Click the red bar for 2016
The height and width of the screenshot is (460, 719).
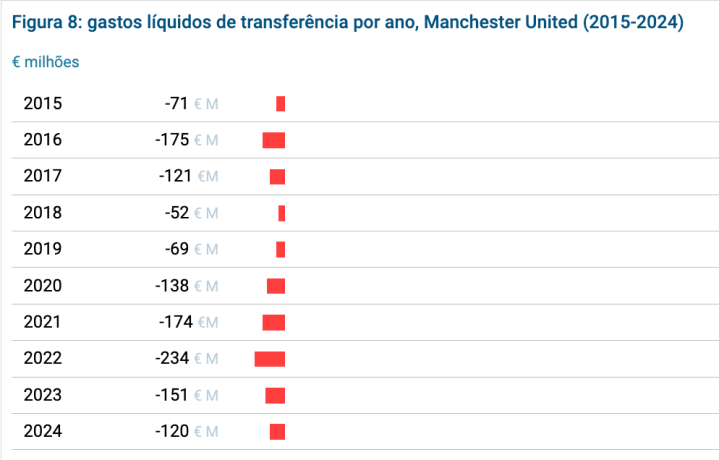pyautogui.click(x=274, y=140)
